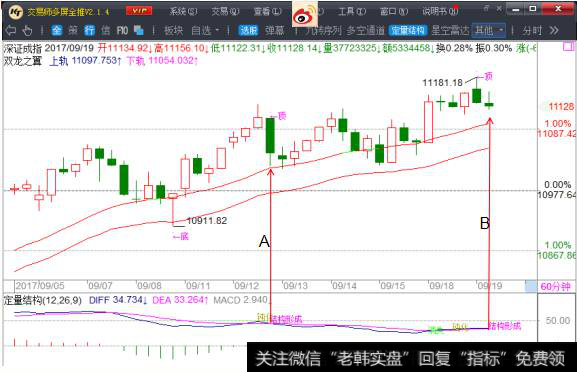Select the 九转序列 indicator
The image size is (577, 372).
[323, 31]
